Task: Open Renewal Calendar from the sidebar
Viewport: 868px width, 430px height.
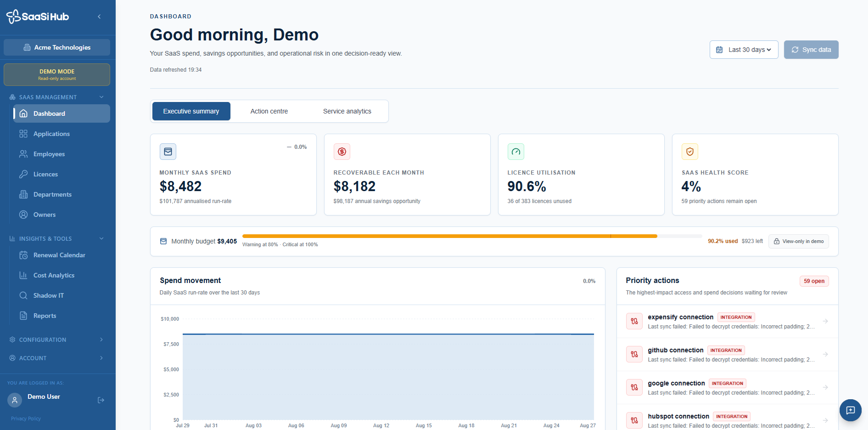Action: [62, 255]
